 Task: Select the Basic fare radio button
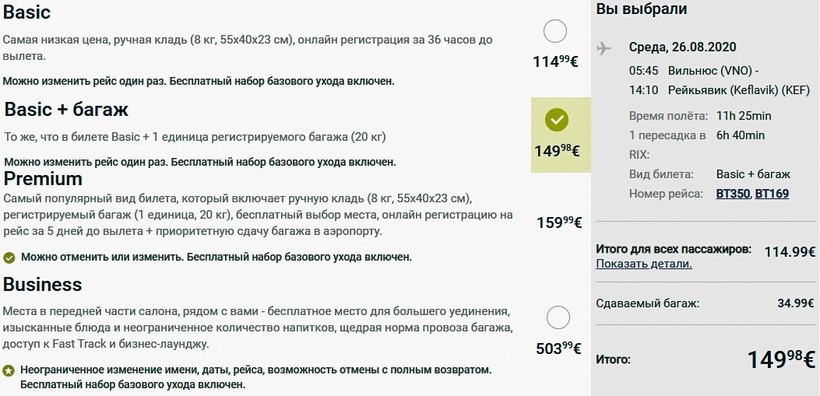555,31
